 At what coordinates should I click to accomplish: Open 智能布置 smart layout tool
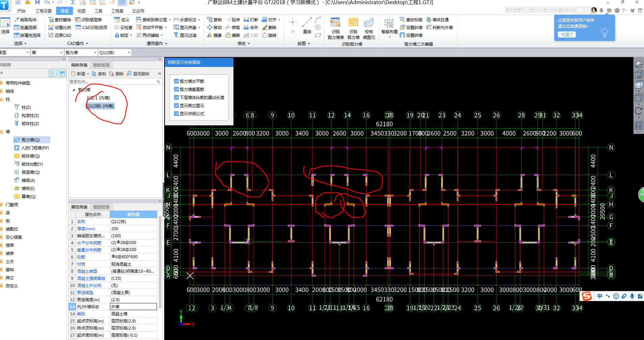(x=389, y=27)
